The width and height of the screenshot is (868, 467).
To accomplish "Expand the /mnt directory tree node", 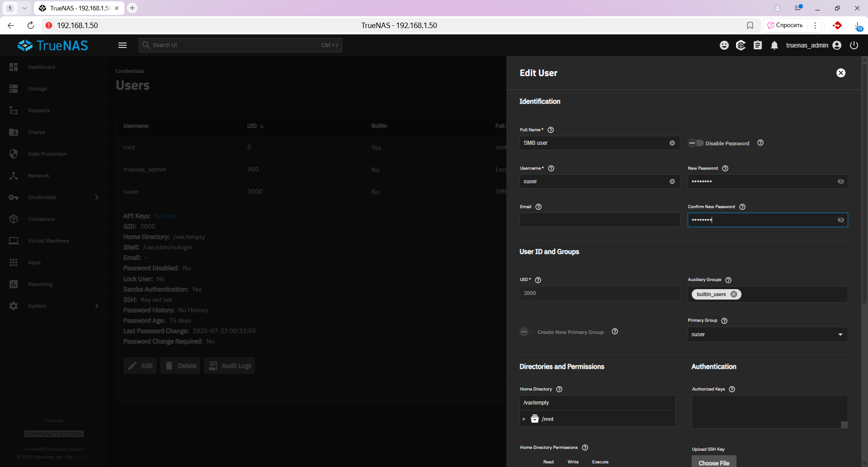I will pos(524,419).
